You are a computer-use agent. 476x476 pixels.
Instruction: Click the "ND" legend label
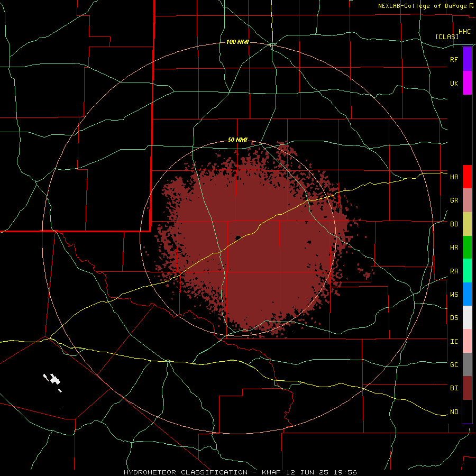pyautogui.click(x=454, y=412)
